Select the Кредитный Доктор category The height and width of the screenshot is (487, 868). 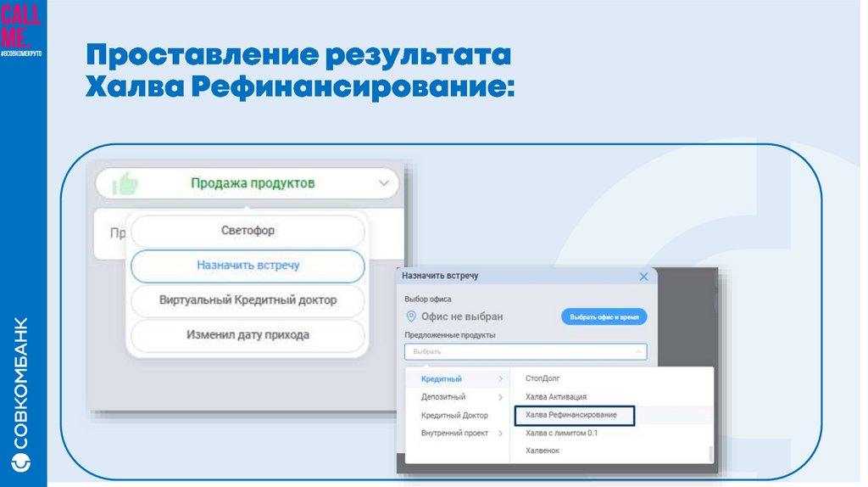[457, 416]
